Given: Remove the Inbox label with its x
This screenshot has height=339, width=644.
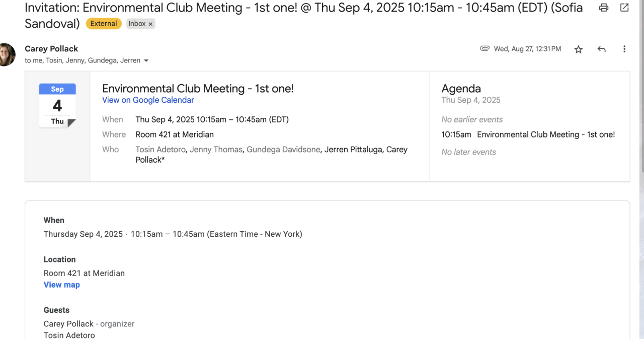Looking at the screenshot, I should pos(150,24).
